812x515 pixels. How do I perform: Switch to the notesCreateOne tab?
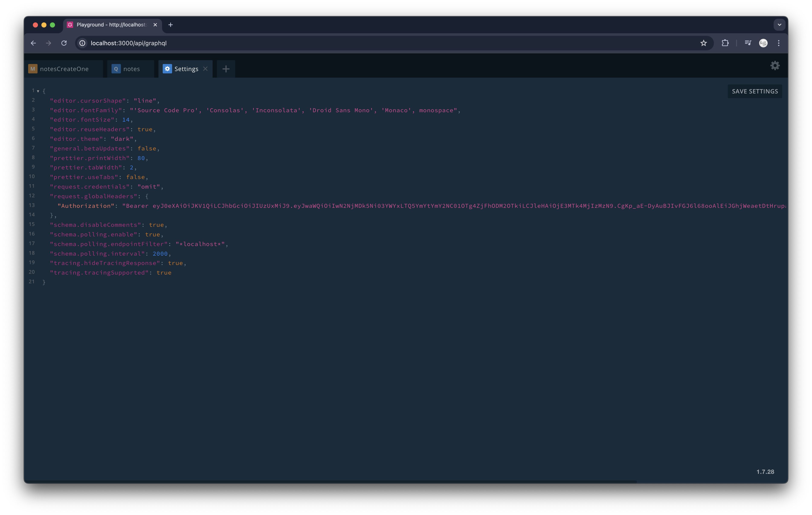coord(64,69)
